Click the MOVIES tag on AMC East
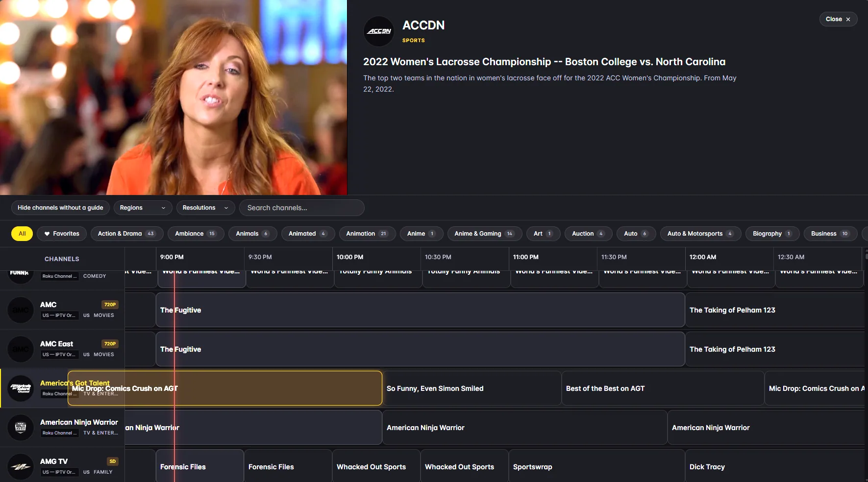The image size is (868, 482). (x=104, y=355)
